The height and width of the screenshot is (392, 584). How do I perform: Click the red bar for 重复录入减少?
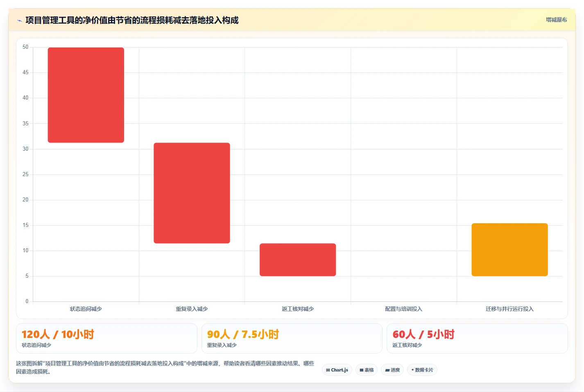[192, 193]
